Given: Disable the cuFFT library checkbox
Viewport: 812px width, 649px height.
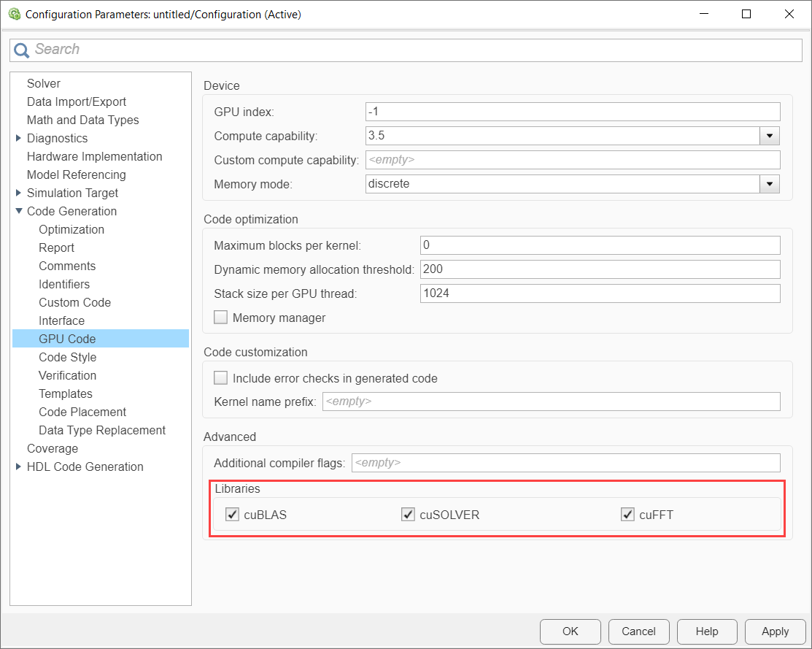Looking at the screenshot, I should click(627, 515).
